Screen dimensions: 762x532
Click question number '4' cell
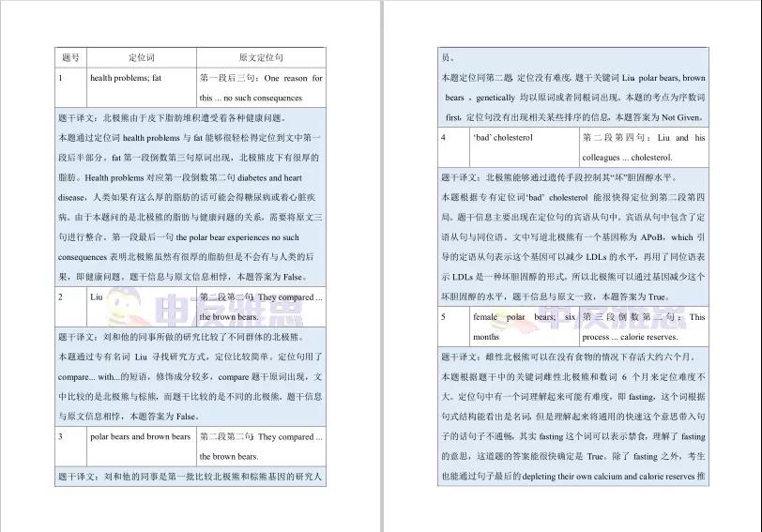[453, 147]
